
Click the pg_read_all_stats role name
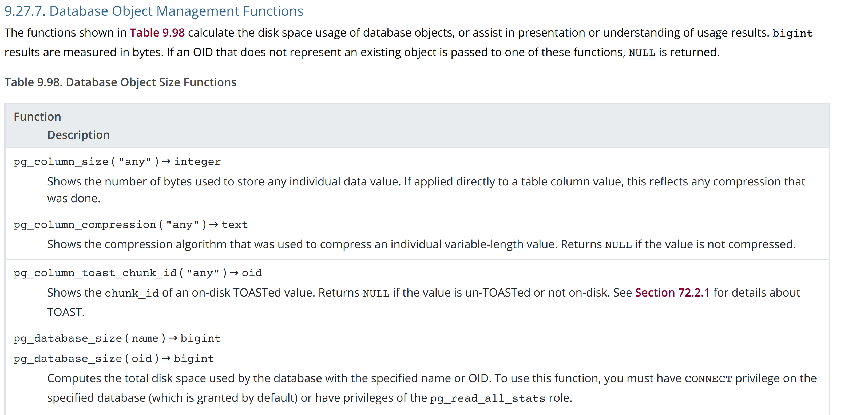(x=487, y=398)
